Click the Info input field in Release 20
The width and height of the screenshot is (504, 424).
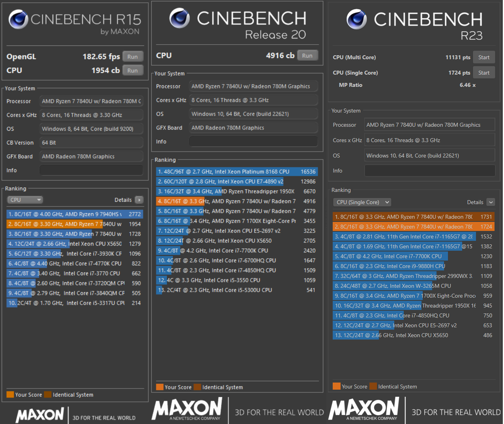pos(253,141)
